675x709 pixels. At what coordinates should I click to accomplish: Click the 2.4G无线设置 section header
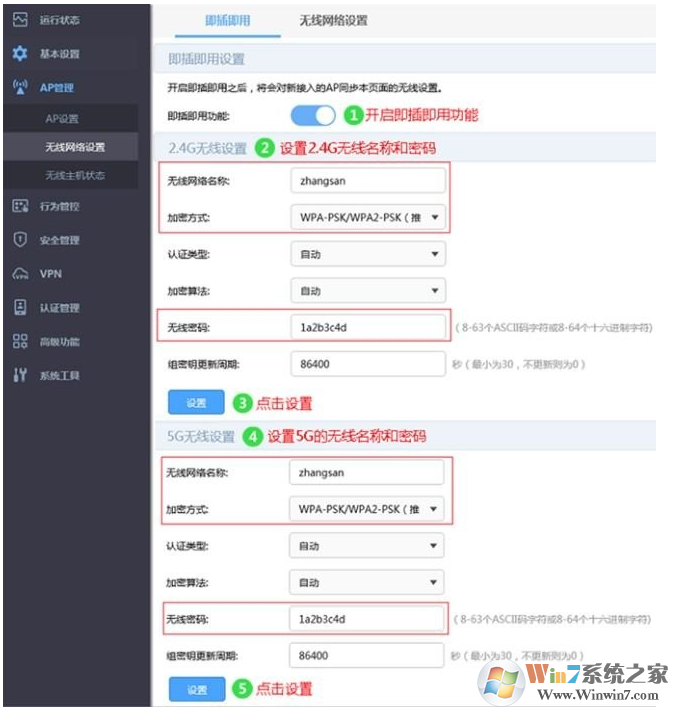click(208, 148)
